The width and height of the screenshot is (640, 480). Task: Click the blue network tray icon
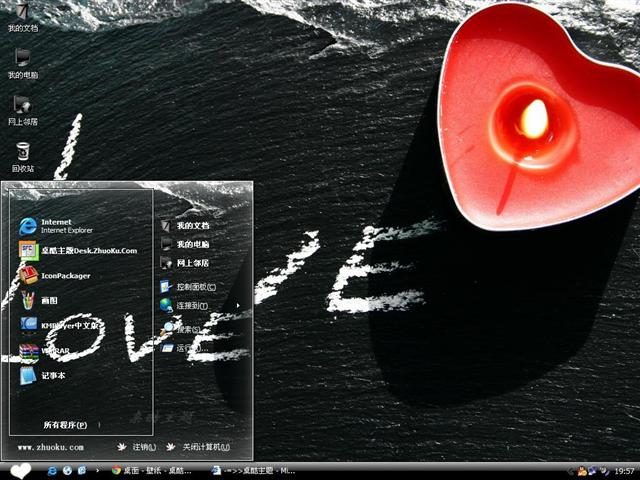(591, 471)
